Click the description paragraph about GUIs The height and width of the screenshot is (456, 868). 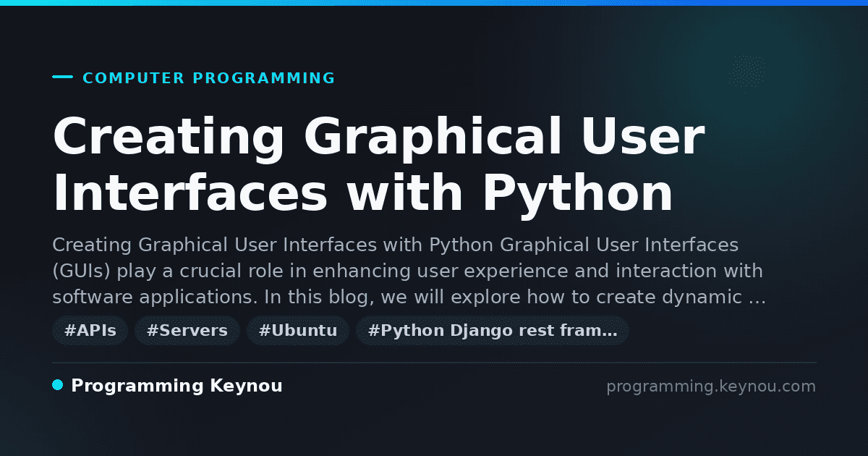tap(409, 271)
